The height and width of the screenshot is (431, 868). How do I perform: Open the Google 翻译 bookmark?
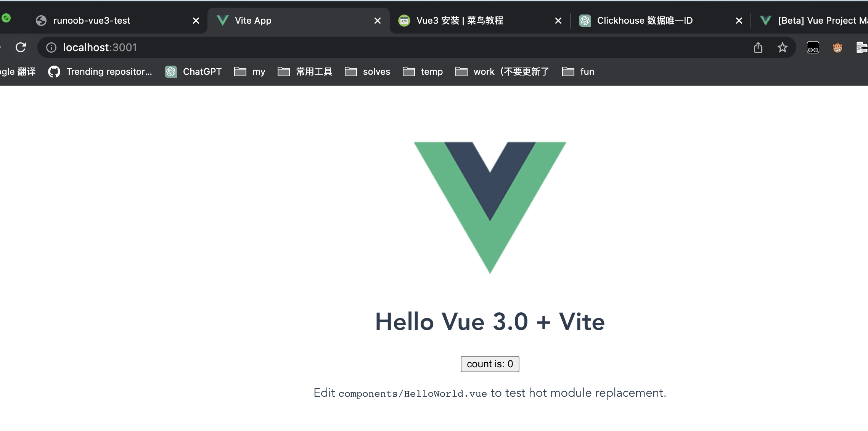coord(18,72)
